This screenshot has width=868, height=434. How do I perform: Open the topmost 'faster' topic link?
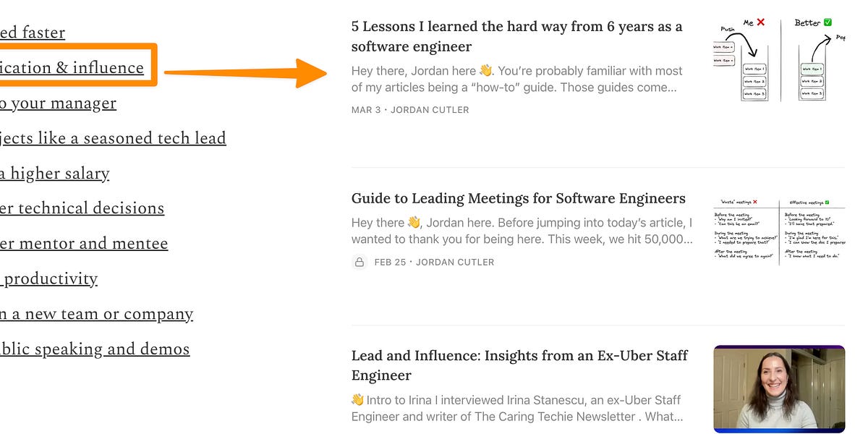coord(33,32)
